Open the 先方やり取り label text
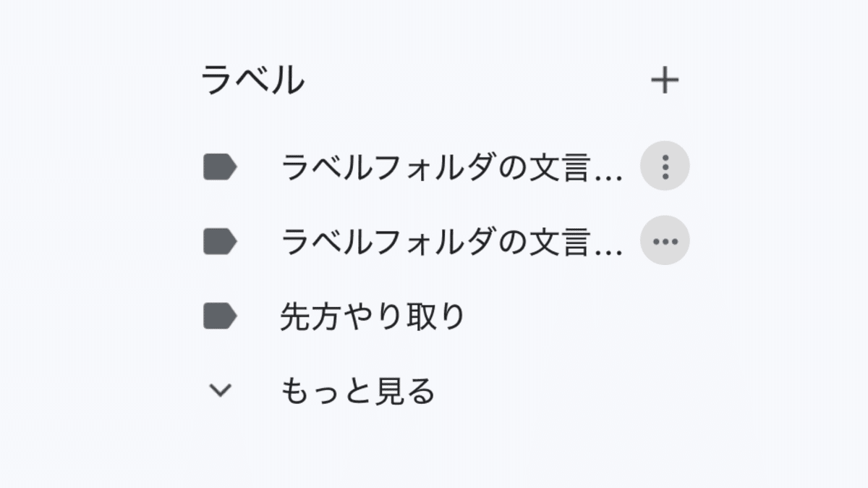Image resolution: width=868 pixels, height=488 pixels. coord(373,316)
